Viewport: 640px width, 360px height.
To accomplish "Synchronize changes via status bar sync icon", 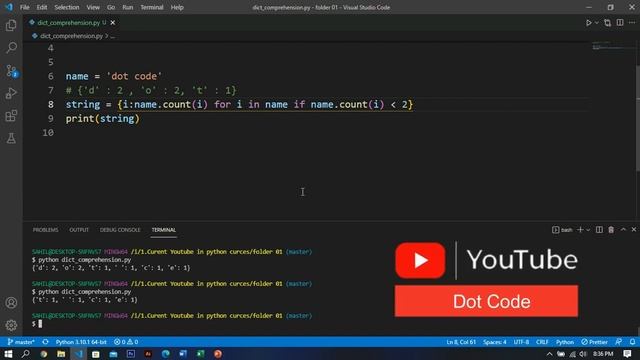I will [45, 342].
